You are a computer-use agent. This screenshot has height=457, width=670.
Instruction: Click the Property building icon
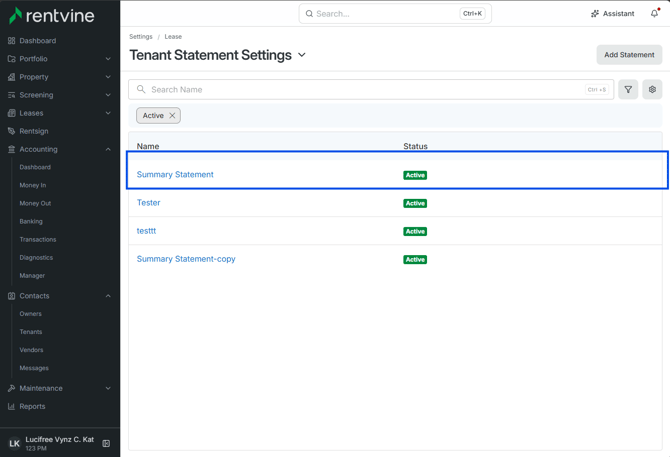coord(12,77)
